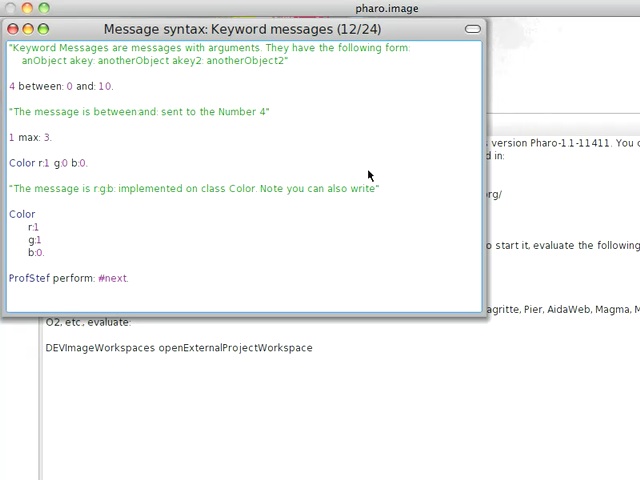
Task: Click the Message syntax window title bar
Action: point(242,29)
